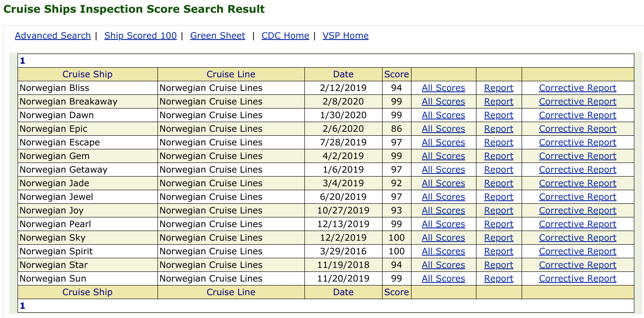Open Corrective Report for Norwegian Dawn
The height and width of the screenshot is (318, 644).
[x=577, y=115]
